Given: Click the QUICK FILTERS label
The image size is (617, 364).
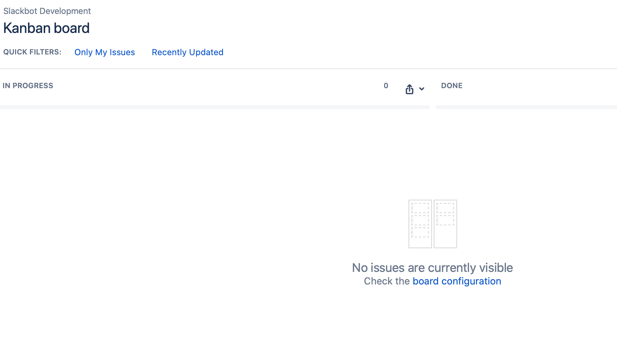Looking at the screenshot, I should click(32, 52).
